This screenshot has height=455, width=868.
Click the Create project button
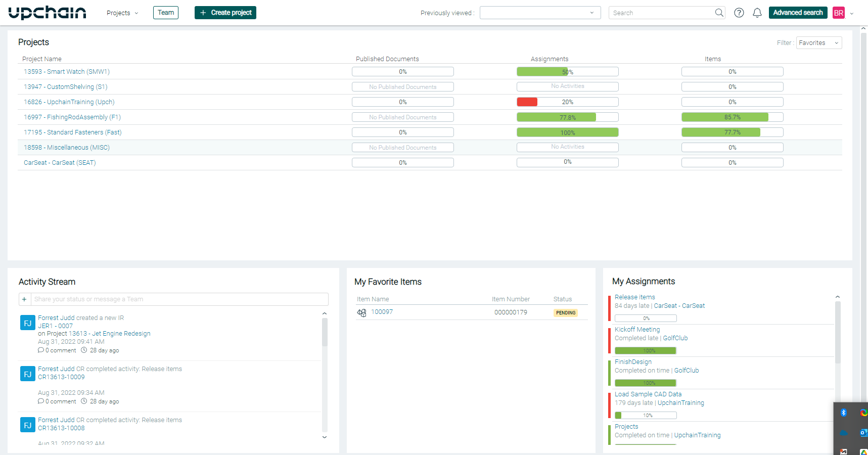[x=225, y=12]
